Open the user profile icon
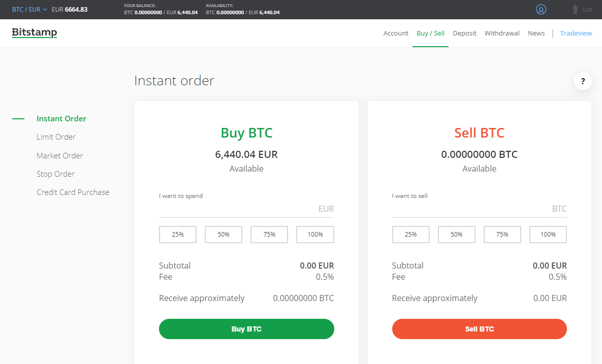 [541, 9]
